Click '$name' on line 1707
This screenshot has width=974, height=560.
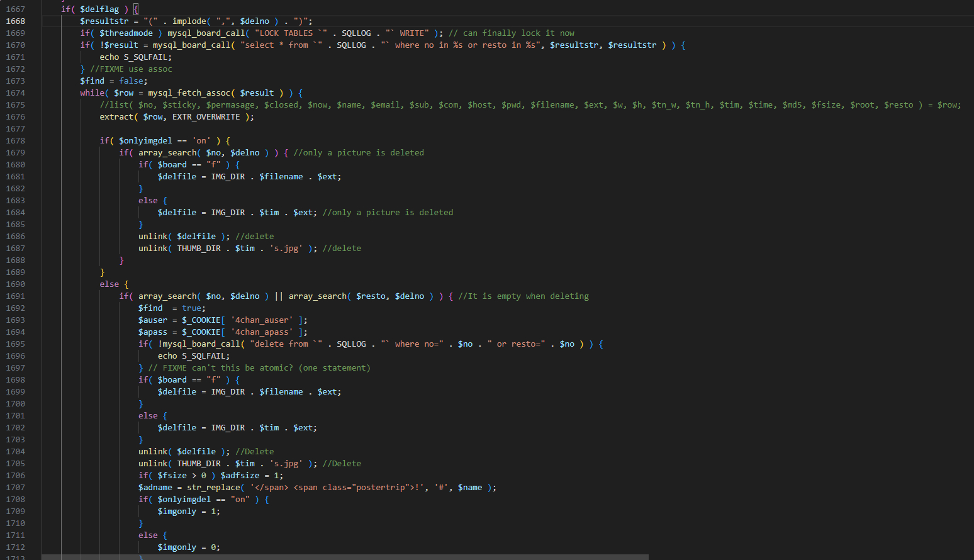pos(470,488)
